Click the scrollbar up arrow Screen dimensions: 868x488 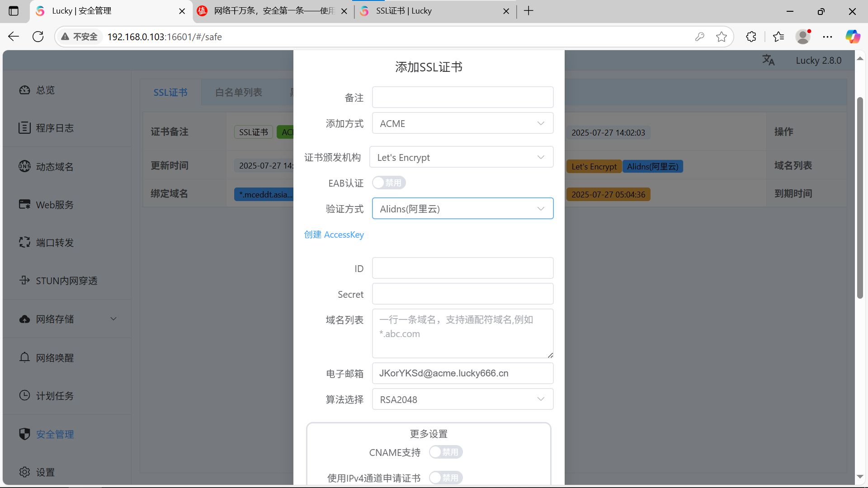(x=860, y=59)
